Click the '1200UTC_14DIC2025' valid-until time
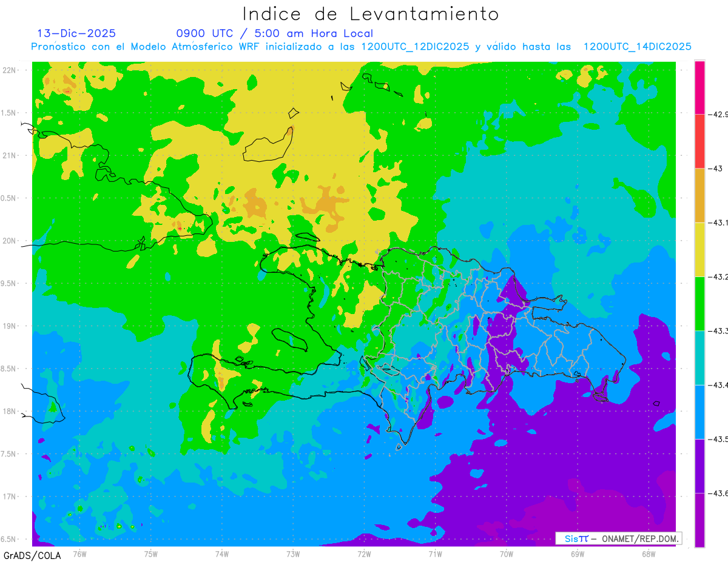The width and height of the screenshot is (728, 562). pyautogui.click(x=638, y=47)
